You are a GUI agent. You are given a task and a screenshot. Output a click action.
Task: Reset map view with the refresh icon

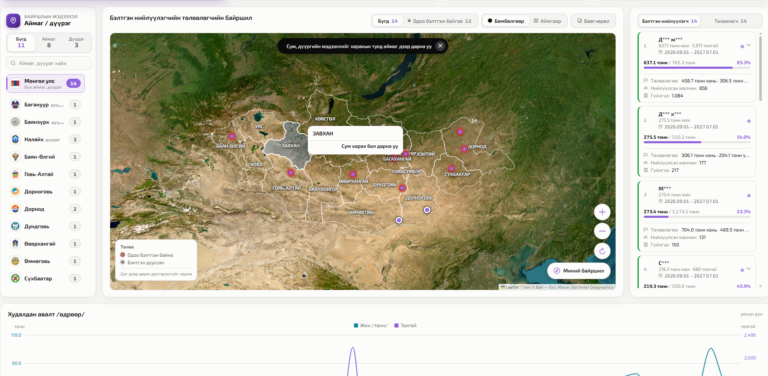pyautogui.click(x=602, y=251)
